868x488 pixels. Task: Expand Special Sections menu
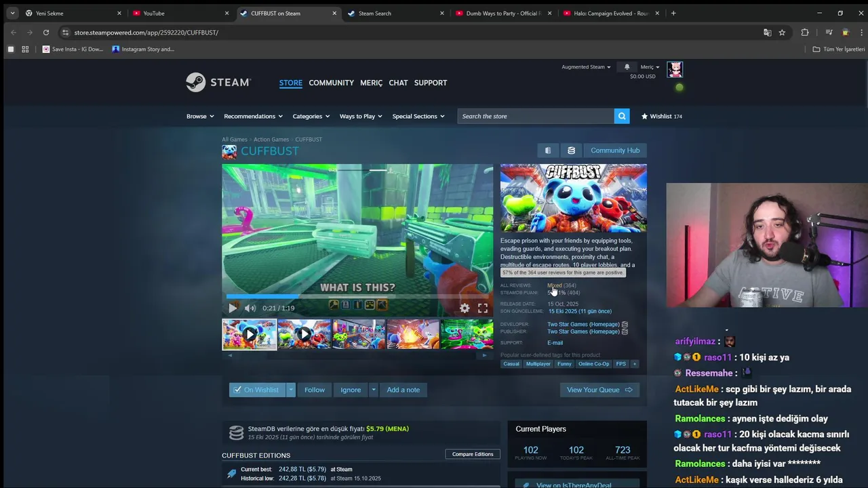(x=418, y=116)
